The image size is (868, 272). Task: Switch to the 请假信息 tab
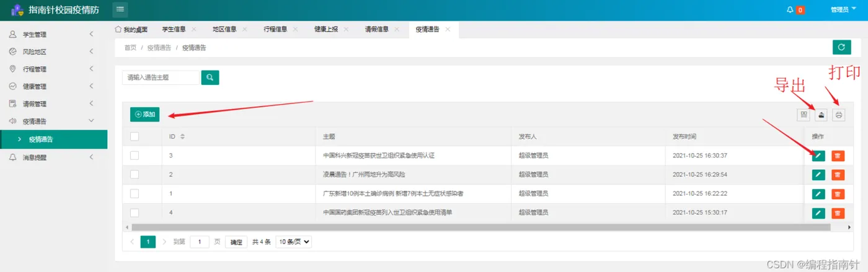coord(377,29)
